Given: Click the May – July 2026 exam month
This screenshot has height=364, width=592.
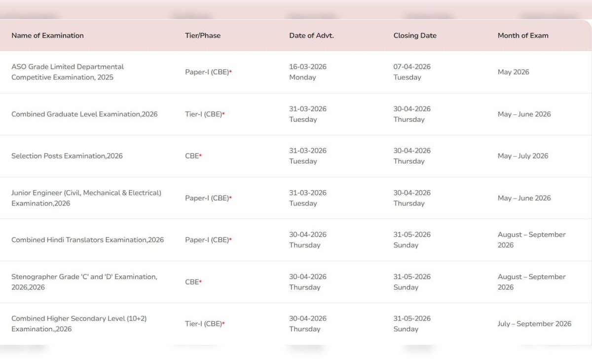Looking at the screenshot, I should tap(523, 156).
